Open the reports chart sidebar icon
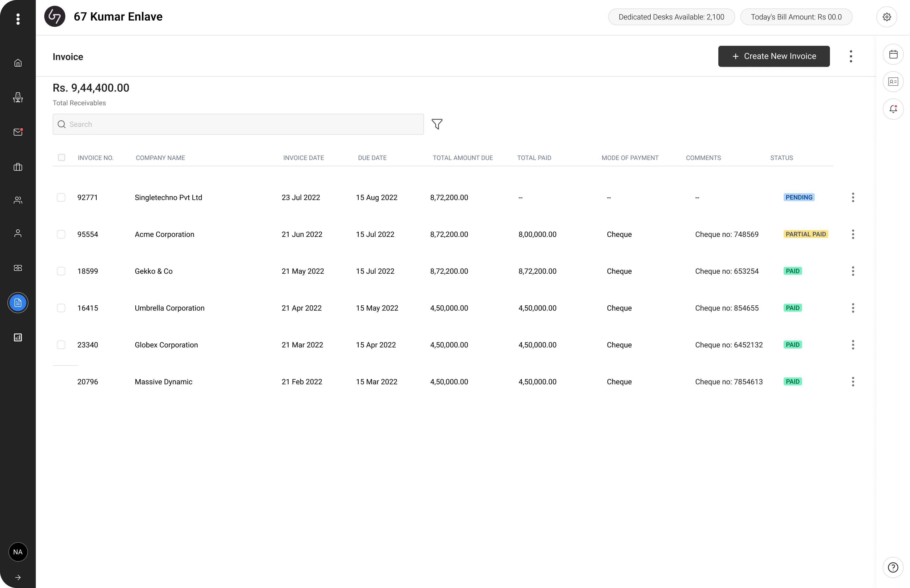This screenshot has height=588, width=910. coord(18,337)
